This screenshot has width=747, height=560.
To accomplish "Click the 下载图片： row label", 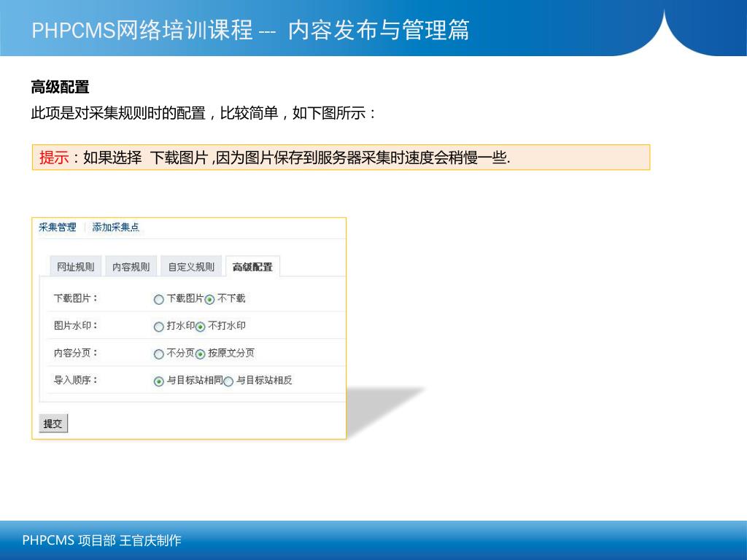I will click(75, 298).
